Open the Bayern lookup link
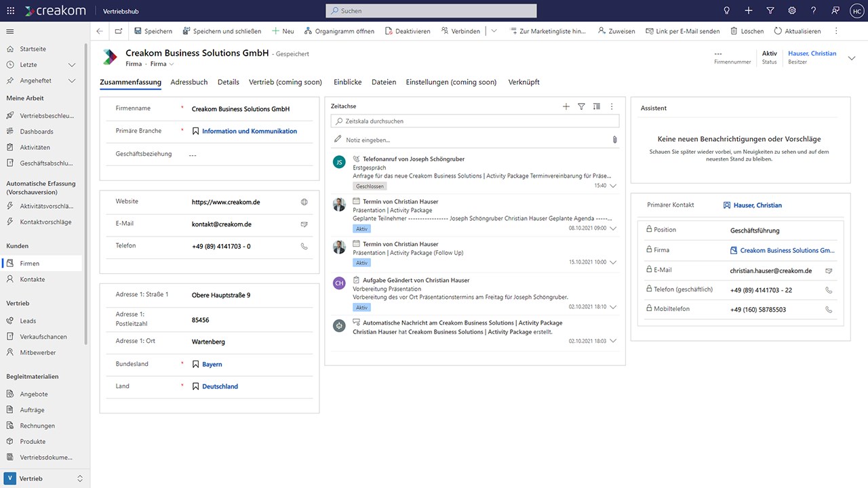The height and width of the screenshot is (488, 868). pos(212,365)
